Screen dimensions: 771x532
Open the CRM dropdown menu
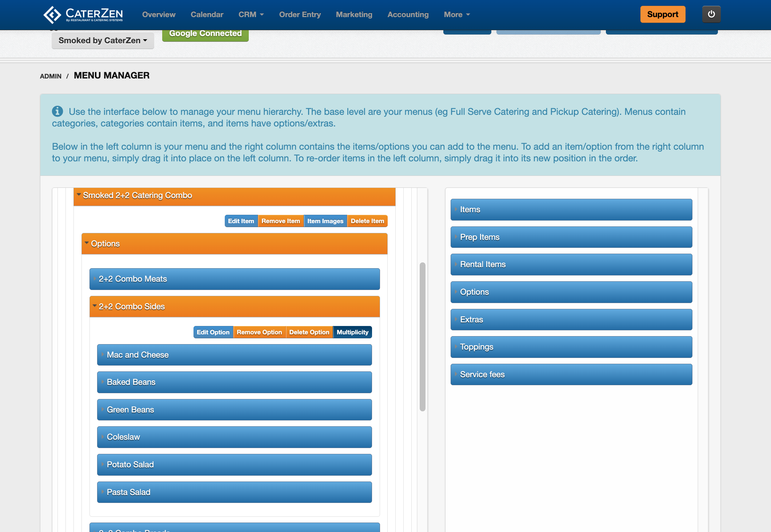[x=251, y=15]
